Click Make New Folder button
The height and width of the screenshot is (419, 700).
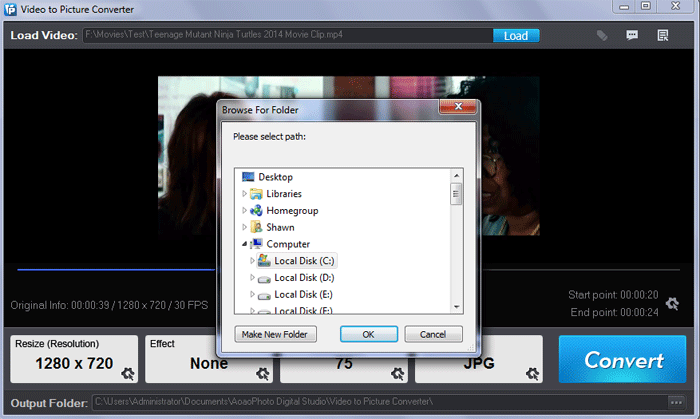[275, 334]
